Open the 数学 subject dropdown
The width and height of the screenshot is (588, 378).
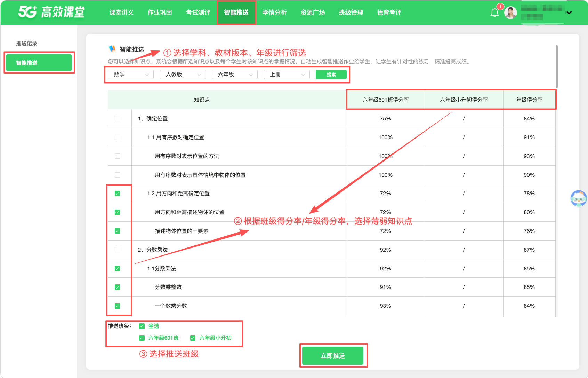click(131, 74)
